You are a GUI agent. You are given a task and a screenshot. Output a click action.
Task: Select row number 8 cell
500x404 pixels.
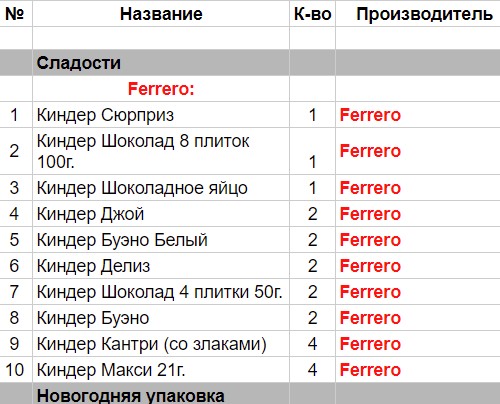pos(16,317)
